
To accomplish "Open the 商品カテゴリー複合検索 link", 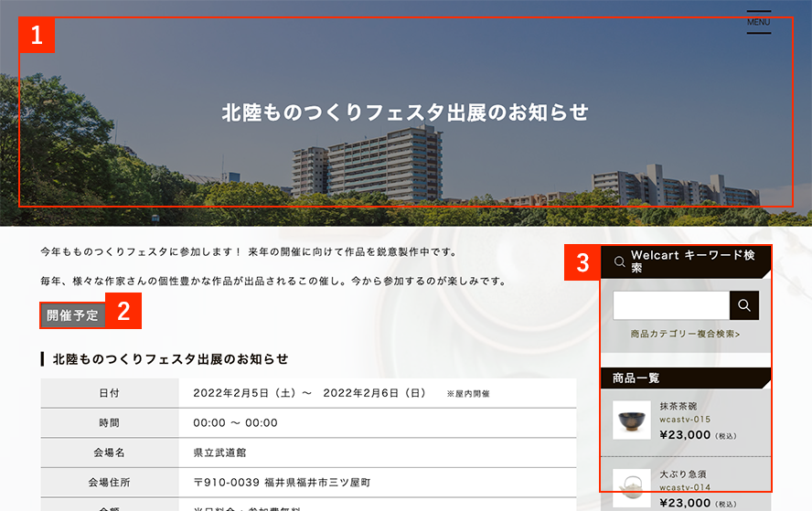I will (685, 334).
